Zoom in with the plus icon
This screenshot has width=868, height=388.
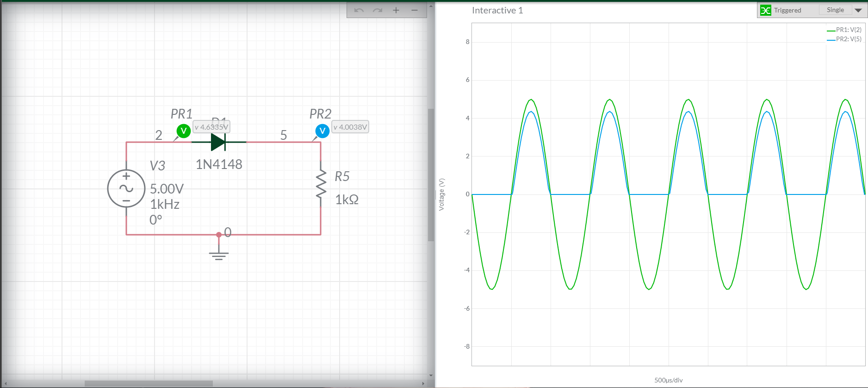click(396, 10)
